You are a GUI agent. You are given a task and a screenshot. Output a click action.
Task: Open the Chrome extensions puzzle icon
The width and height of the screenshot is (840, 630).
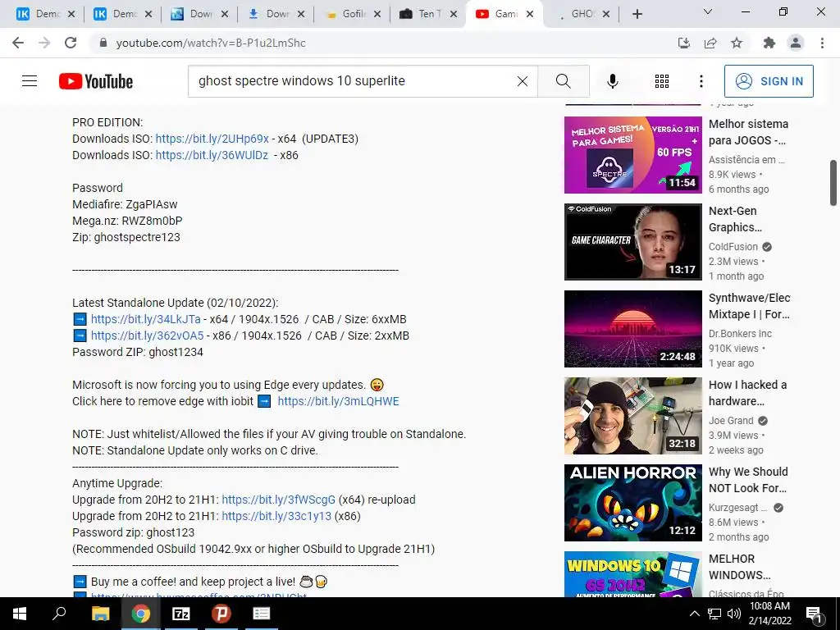[x=769, y=43]
